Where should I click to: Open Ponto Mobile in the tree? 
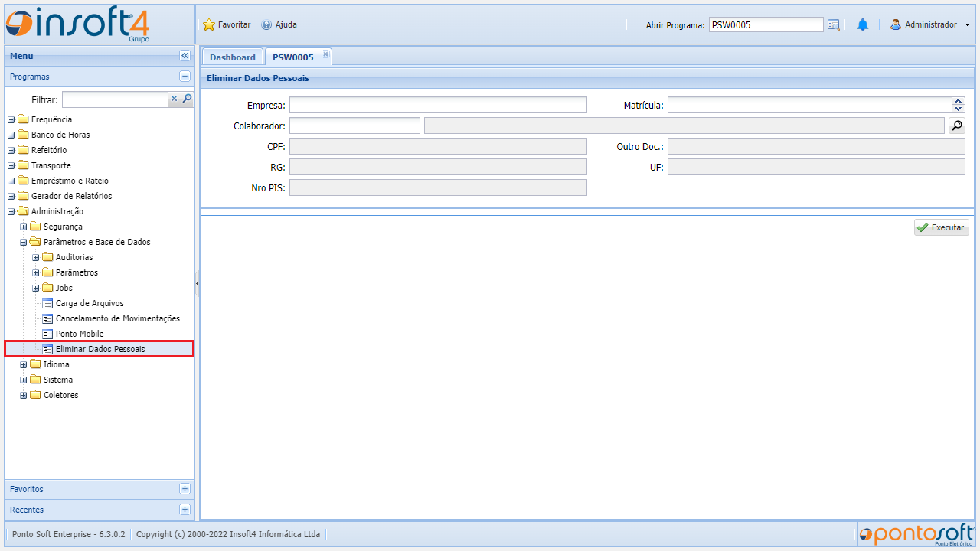pos(79,334)
